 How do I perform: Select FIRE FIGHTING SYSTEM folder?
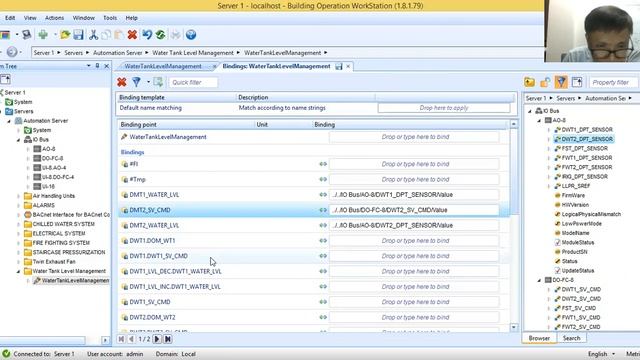[61, 243]
